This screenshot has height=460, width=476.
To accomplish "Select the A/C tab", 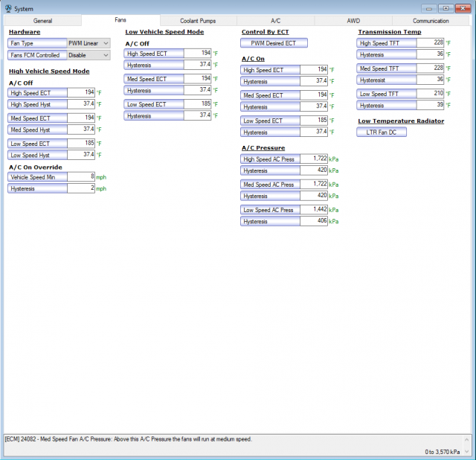I will point(275,21).
